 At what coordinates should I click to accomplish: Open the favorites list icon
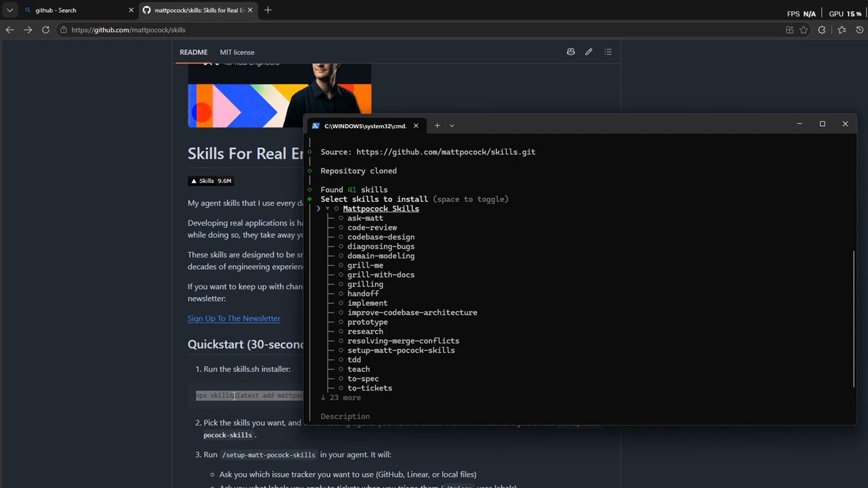(842, 30)
